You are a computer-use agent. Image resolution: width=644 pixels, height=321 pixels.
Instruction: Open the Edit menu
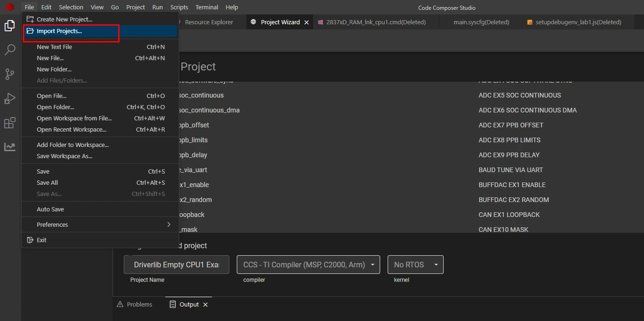[46, 7]
